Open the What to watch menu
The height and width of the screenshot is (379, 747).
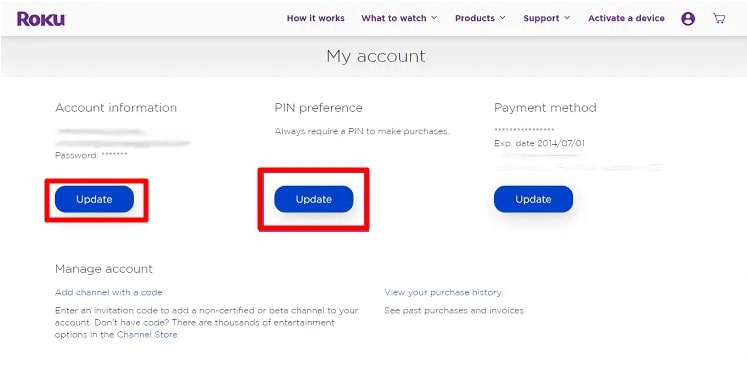[394, 18]
